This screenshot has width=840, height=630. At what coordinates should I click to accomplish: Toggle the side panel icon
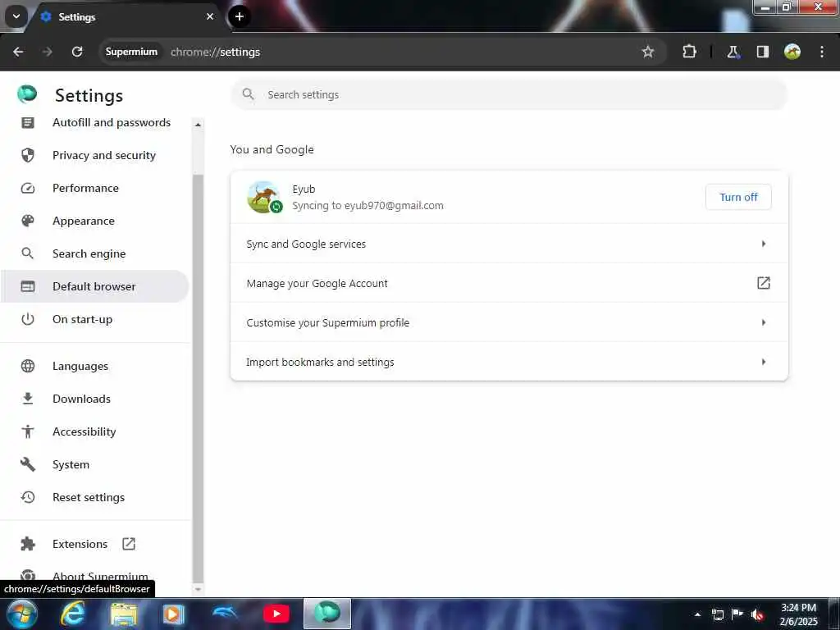click(762, 52)
